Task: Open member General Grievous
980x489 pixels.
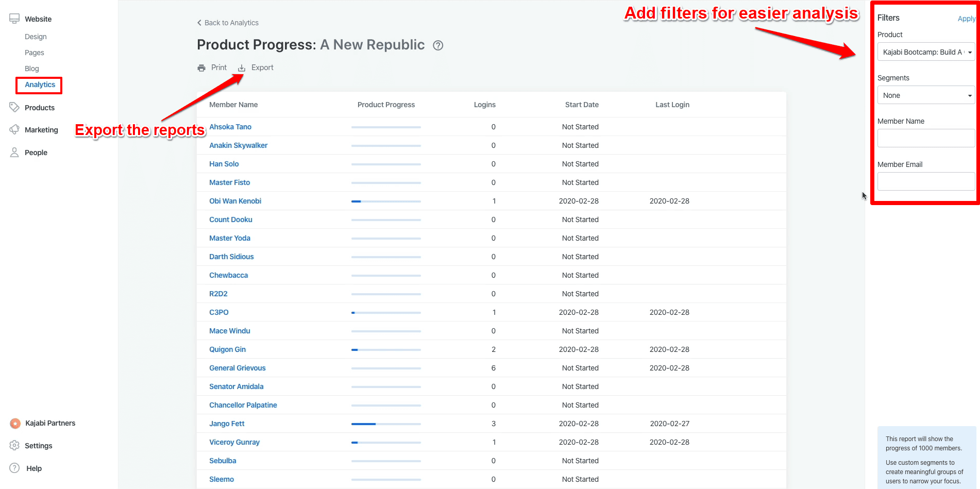Action: coord(238,368)
